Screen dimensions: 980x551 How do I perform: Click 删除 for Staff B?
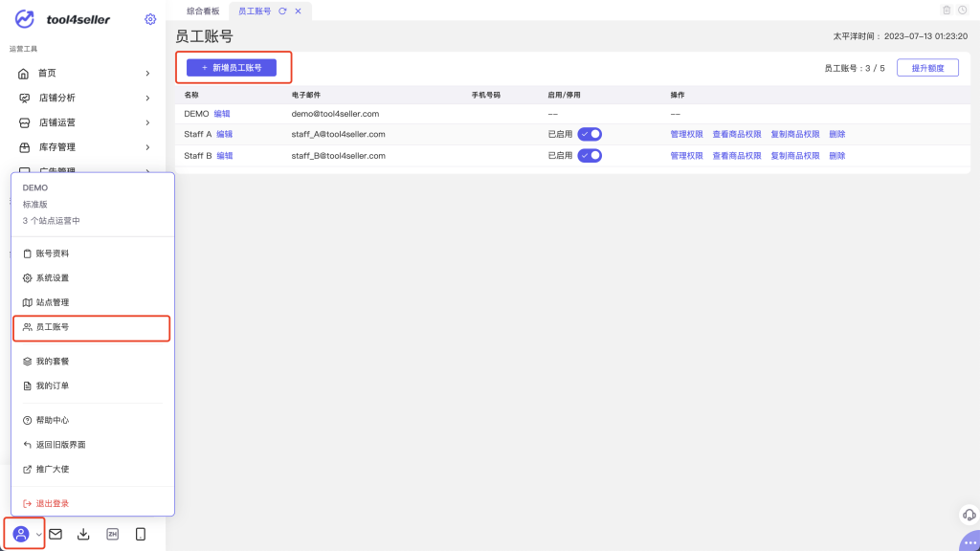coord(836,156)
